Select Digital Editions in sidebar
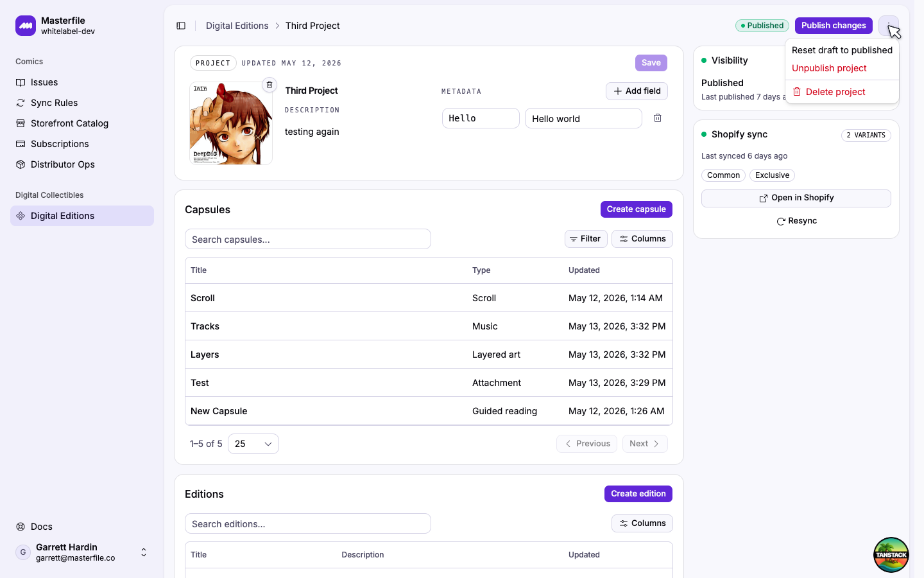Viewport: 924px width, 578px height. [82, 216]
